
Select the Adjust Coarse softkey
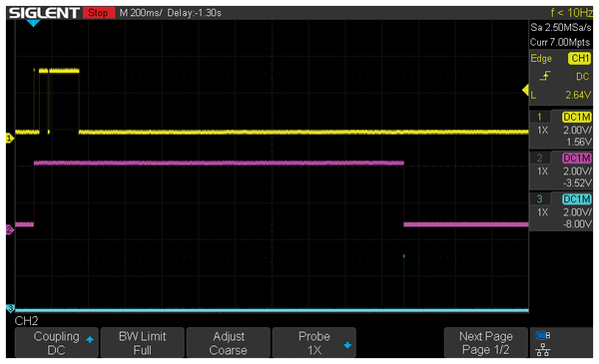pyautogui.click(x=229, y=343)
